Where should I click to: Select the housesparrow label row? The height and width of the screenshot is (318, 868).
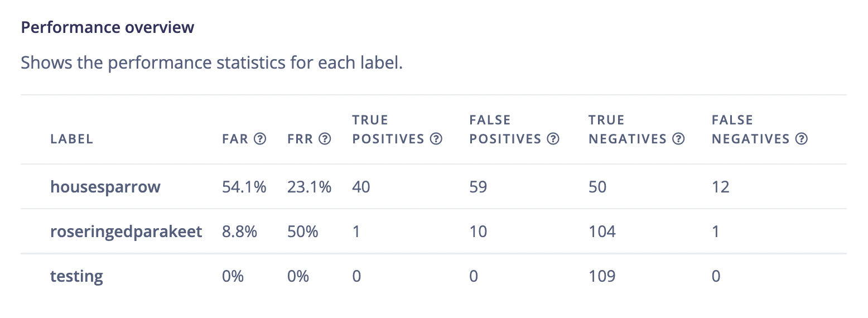coord(105,187)
